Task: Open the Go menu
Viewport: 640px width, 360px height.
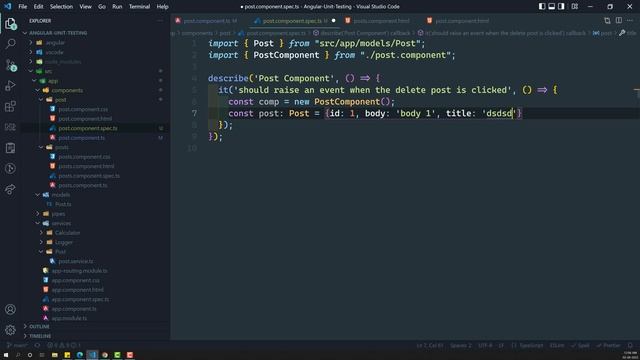Action: click(102, 7)
